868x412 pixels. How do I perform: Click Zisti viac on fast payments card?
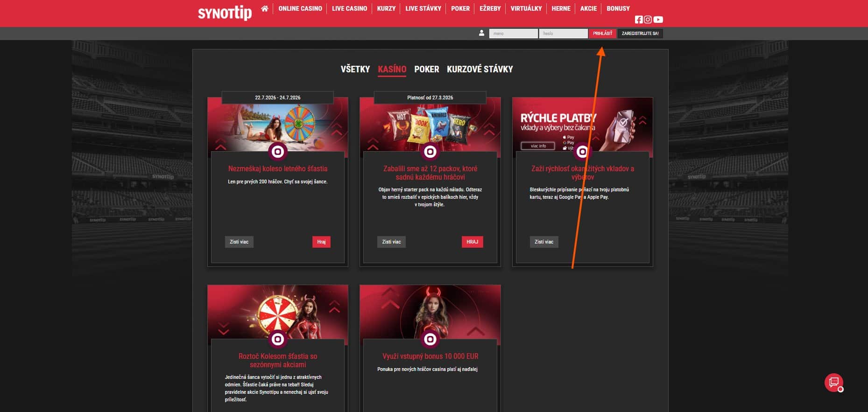pyautogui.click(x=544, y=242)
